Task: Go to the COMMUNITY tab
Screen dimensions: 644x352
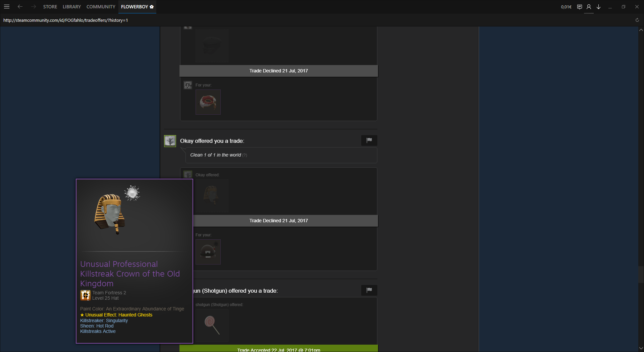Action: click(x=101, y=7)
